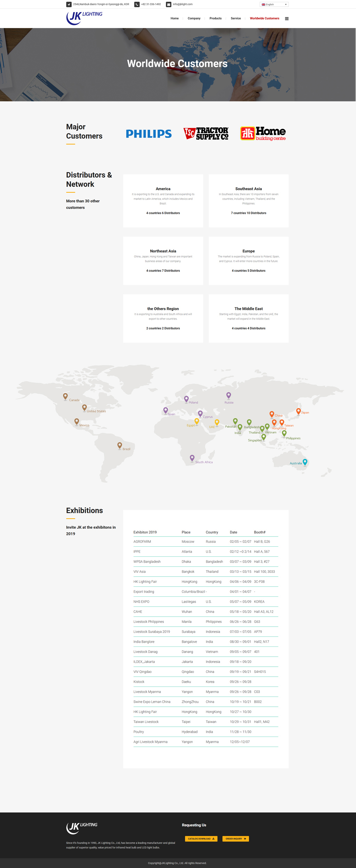356x868 pixels.
Task: Click the email envelope icon
Action: tap(169, 5)
